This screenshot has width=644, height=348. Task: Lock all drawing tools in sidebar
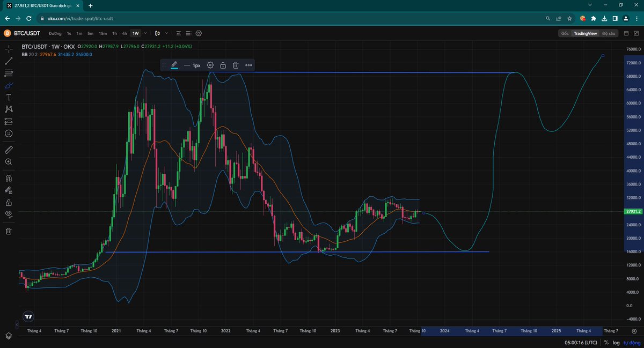tap(9, 203)
